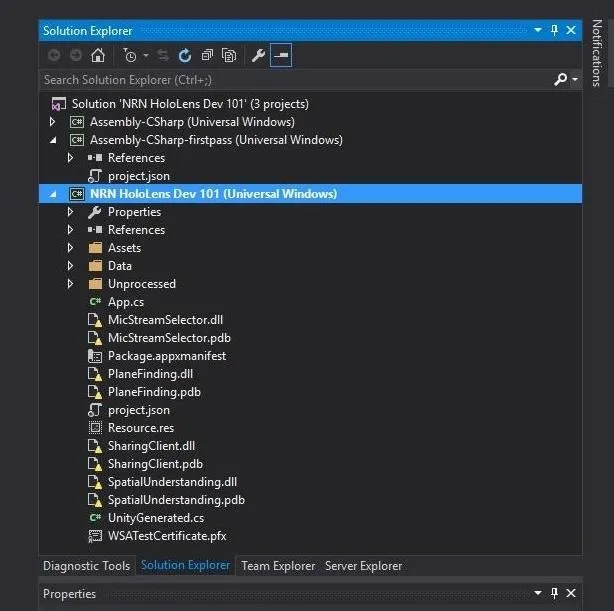This screenshot has height=611, width=614.
Task: Toggle the Preview Selected Items button
Action: [281, 56]
